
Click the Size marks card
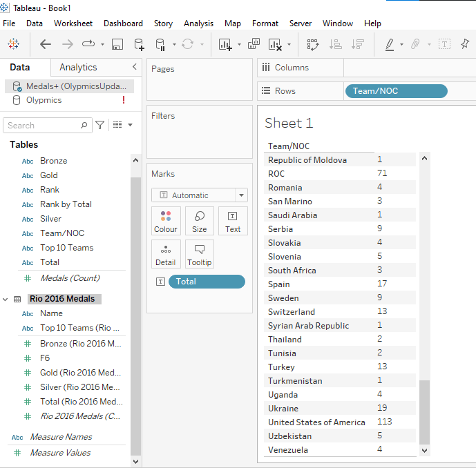(x=200, y=221)
